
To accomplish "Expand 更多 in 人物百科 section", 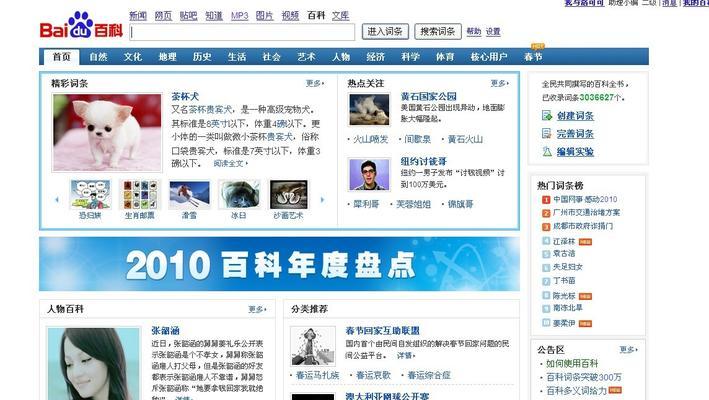I will 257,309.
